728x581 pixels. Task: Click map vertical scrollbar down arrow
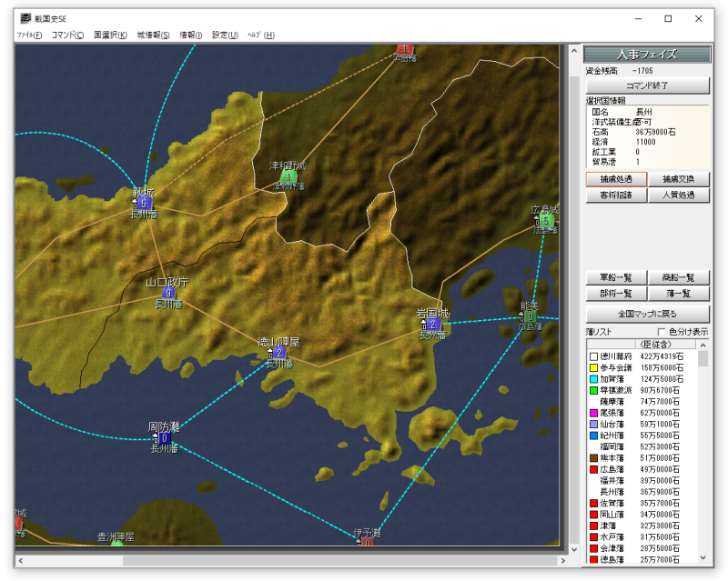[x=574, y=549]
